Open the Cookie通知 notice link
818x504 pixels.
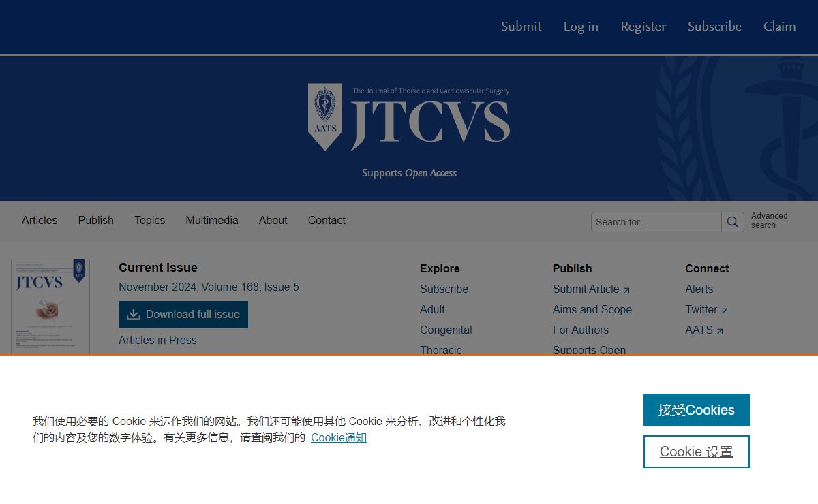[x=339, y=438]
